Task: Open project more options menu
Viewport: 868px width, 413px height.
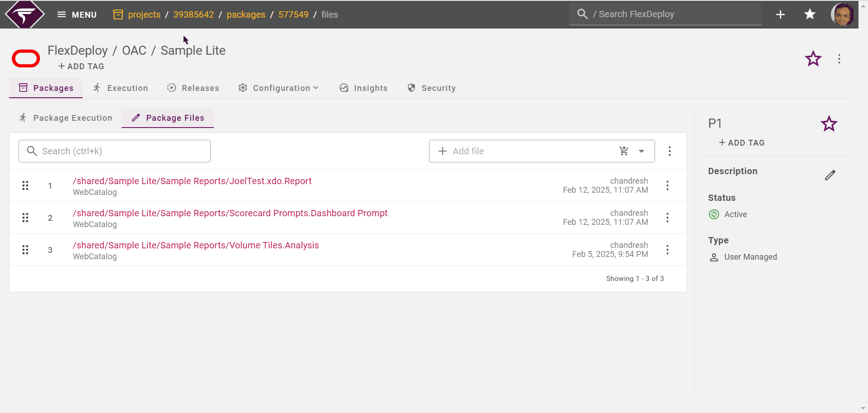Action: [839, 59]
